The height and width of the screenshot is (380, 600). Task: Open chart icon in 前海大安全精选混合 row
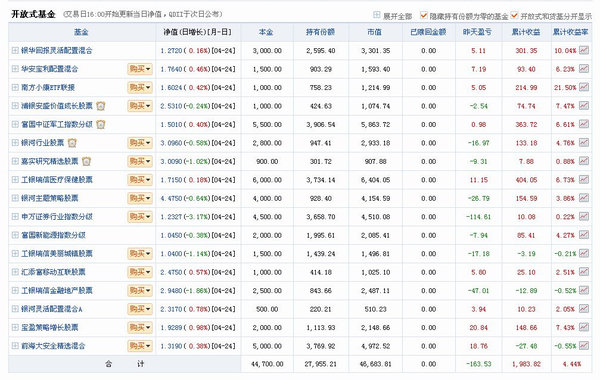tap(584, 346)
